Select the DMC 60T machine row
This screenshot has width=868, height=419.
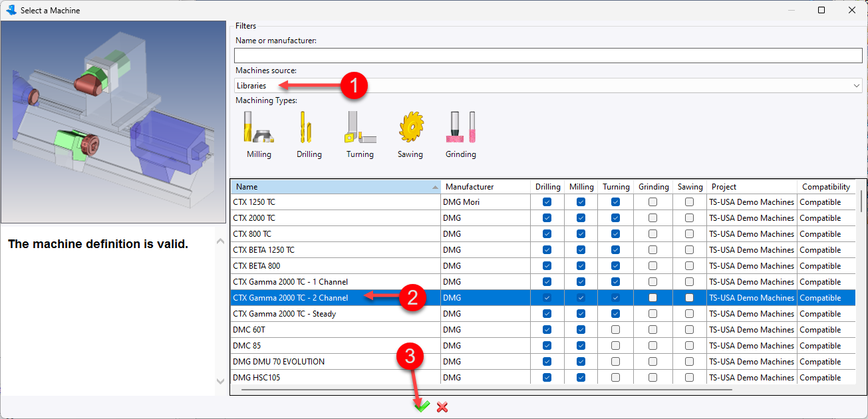point(543,330)
